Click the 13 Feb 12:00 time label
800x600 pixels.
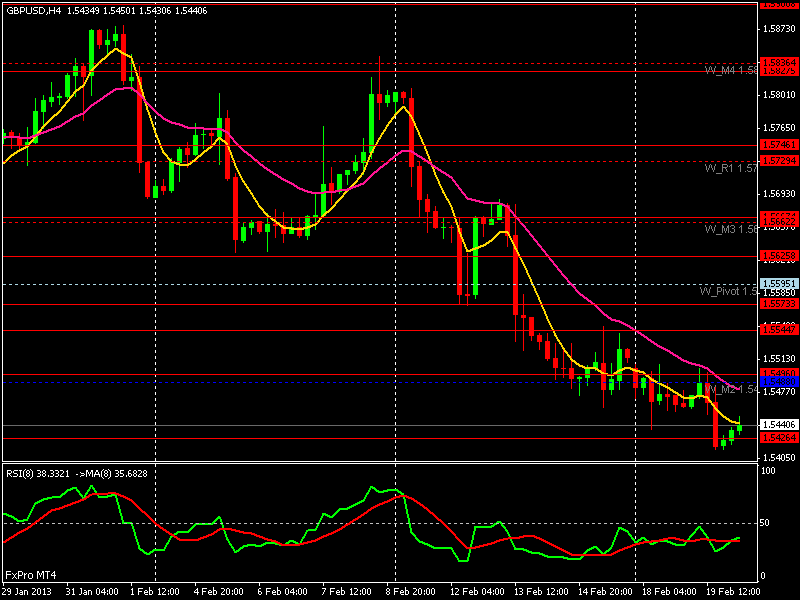pyautogui.click(x=541, y=592)
